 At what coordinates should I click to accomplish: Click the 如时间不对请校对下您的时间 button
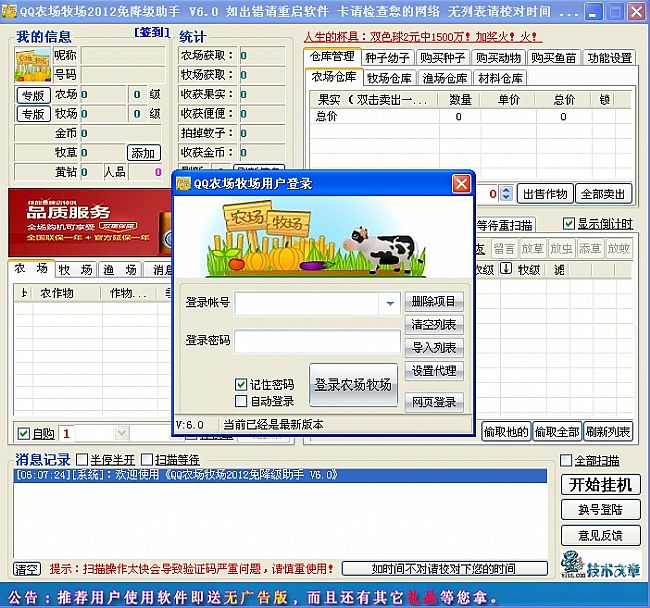pos(444,569)
